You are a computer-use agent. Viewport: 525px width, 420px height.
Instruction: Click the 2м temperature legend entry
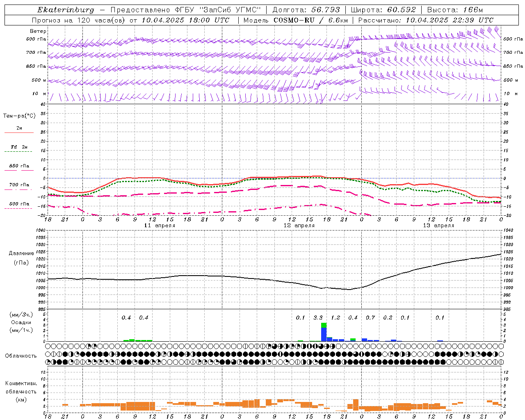point(19,128)
